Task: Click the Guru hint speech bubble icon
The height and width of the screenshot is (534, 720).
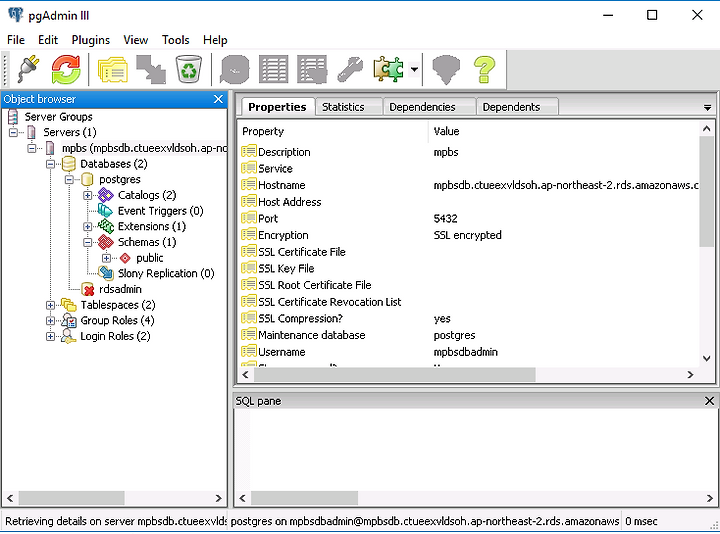Action: tap(446, 69)
